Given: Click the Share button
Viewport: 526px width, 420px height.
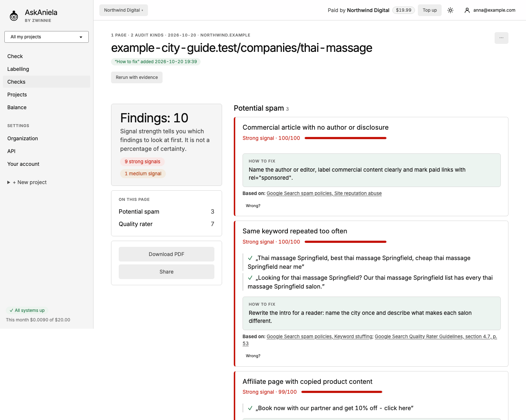Looking at the screenshot, I should point(167,272).
